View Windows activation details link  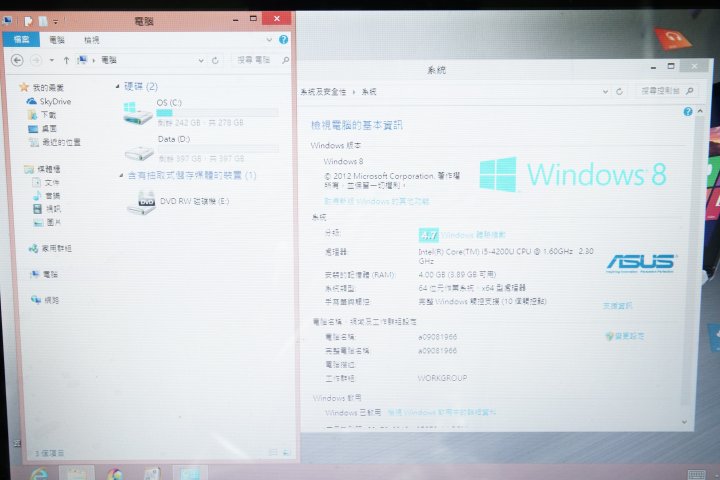pyautogui.click(x=442, y=412)
